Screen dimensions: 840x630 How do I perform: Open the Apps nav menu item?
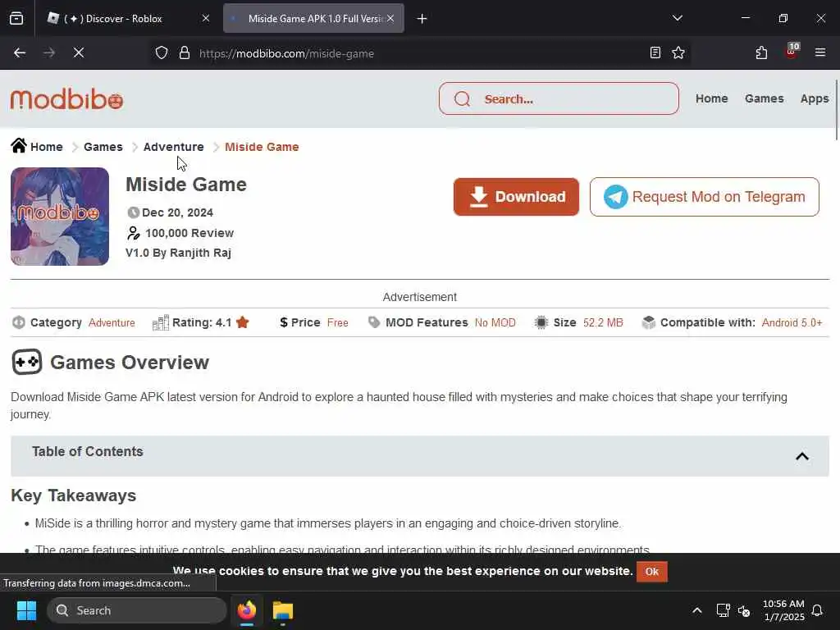(815, 98)
